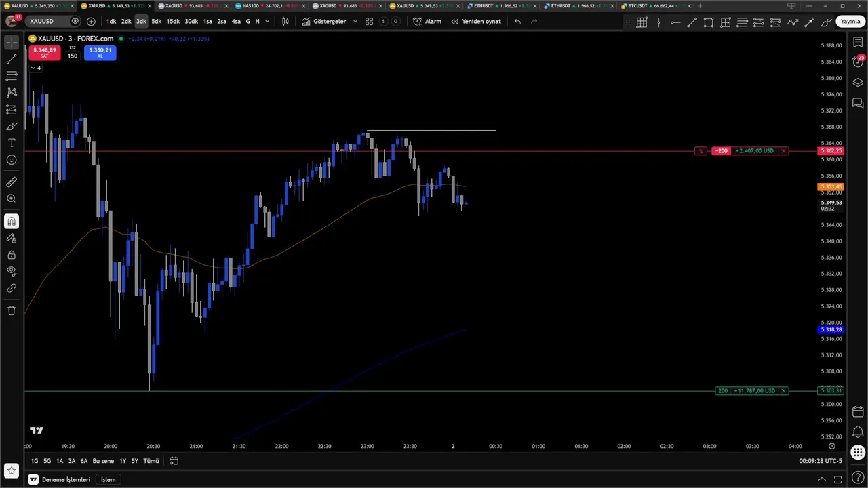Toggle magnet mode in left sidebar
This screenshot has height=488, width=868.
click(12, 221)
